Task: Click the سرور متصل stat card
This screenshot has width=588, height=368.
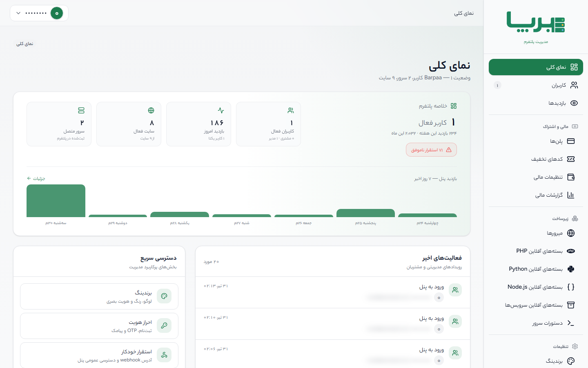Action: click(x=59, y=124)
